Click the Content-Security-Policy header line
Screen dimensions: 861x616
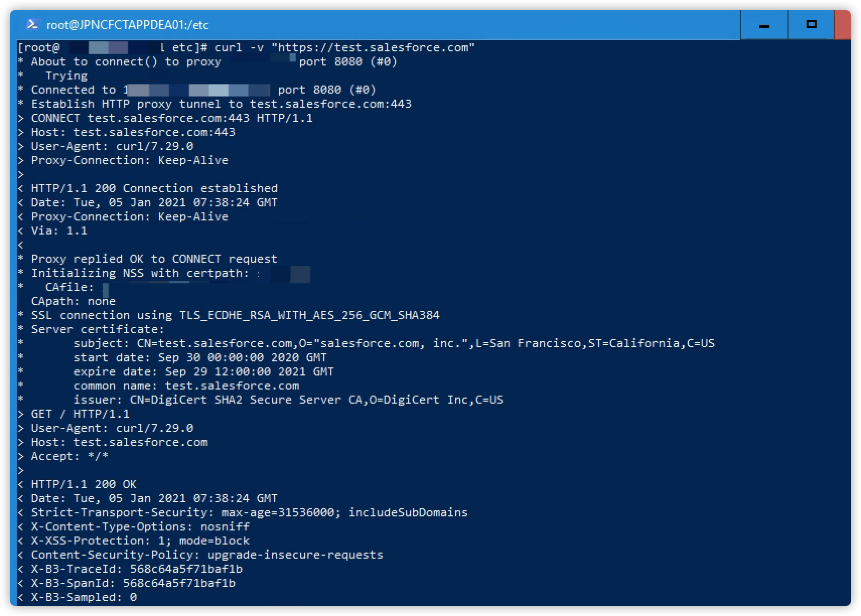click(207, 555)
